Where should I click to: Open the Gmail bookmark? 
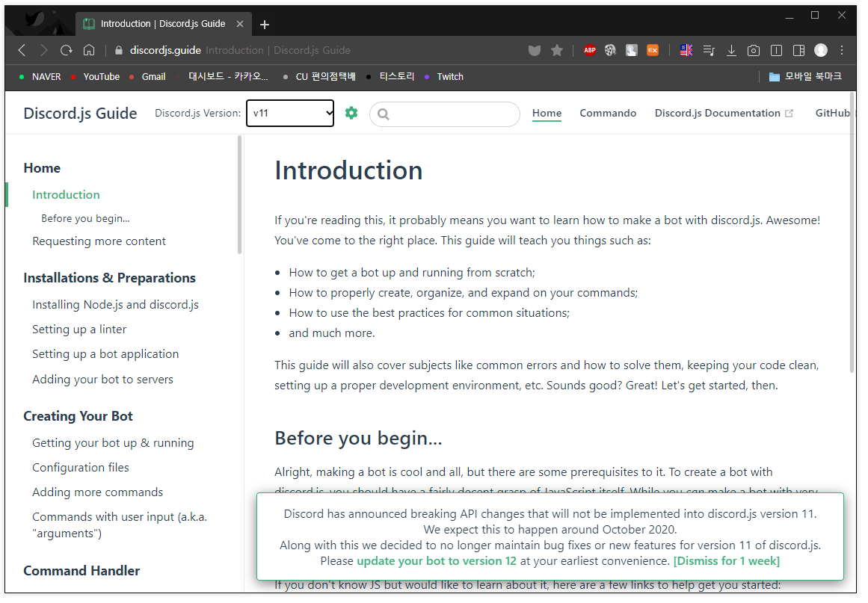tap(147, 76)
